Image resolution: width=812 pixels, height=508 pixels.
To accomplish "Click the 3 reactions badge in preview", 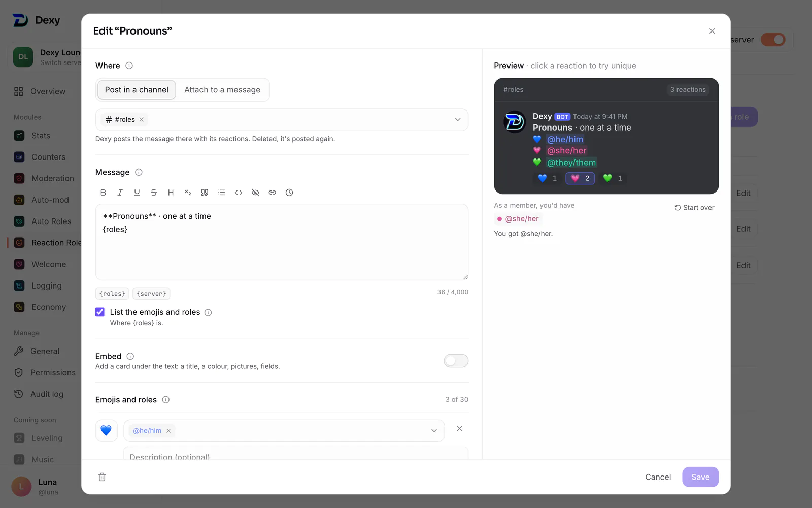I will [x=688, y=90].
